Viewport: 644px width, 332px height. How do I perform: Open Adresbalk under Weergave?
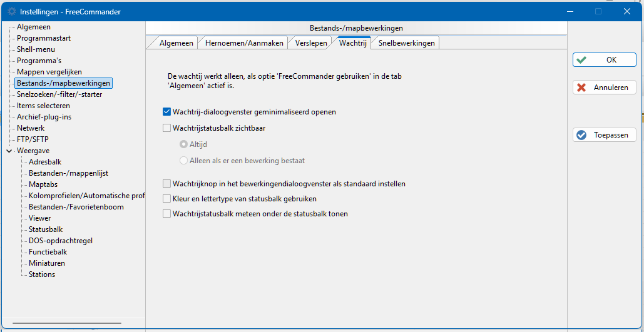coord(45,162)
